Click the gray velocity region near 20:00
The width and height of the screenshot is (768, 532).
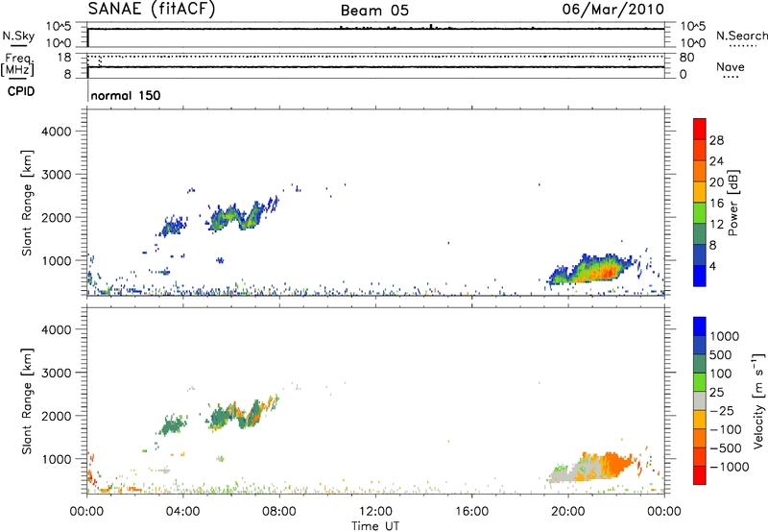[x=564, y=474]
